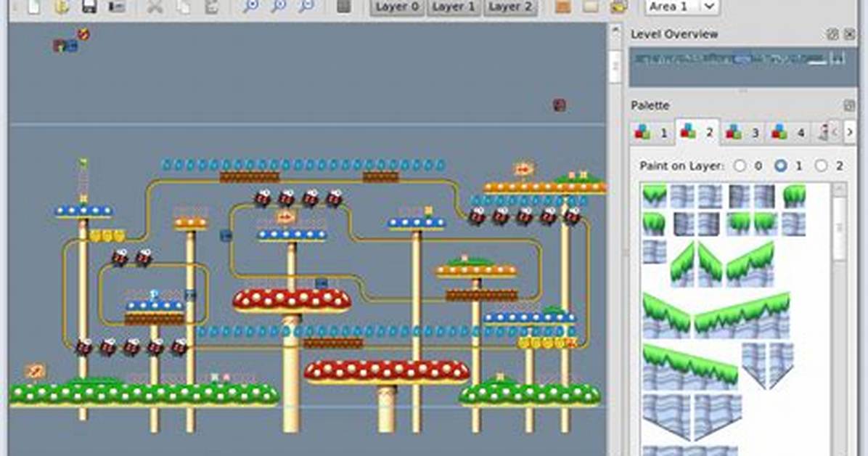Select the lone red sprite in the canvas upper right
The width and height of the screenshot is (868, 456).
pos(560,105)
